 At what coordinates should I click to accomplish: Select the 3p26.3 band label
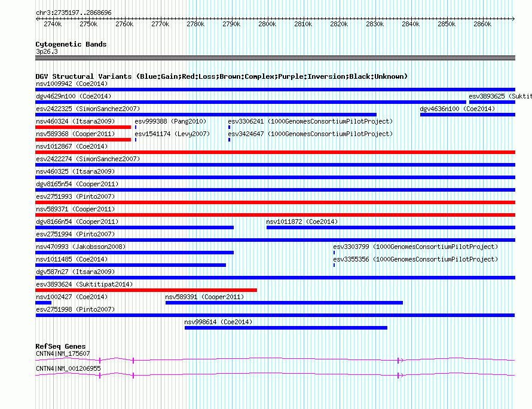point(47,51)
